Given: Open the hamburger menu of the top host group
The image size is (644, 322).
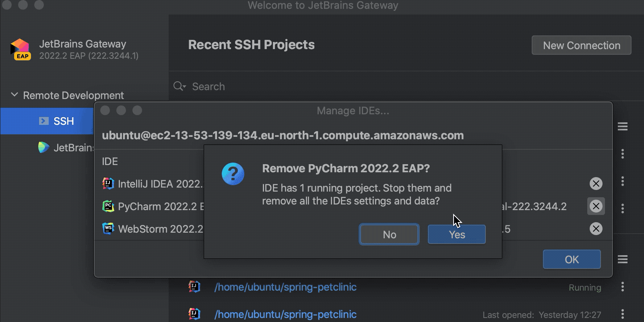Looking at the screenshot, I should (x=622, y=127).
